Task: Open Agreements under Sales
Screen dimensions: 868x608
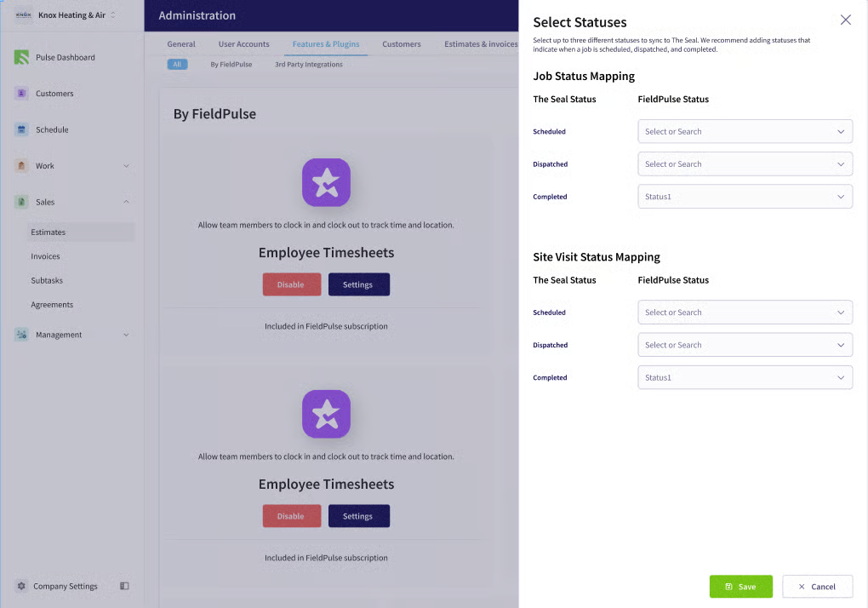Action: coord(52,305)
